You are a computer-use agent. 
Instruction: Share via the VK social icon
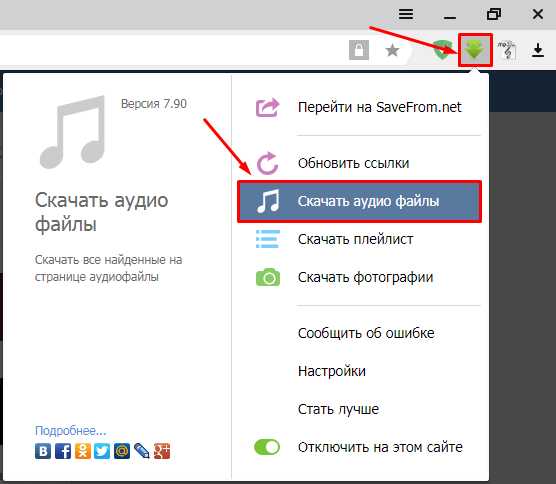(43, 451)
